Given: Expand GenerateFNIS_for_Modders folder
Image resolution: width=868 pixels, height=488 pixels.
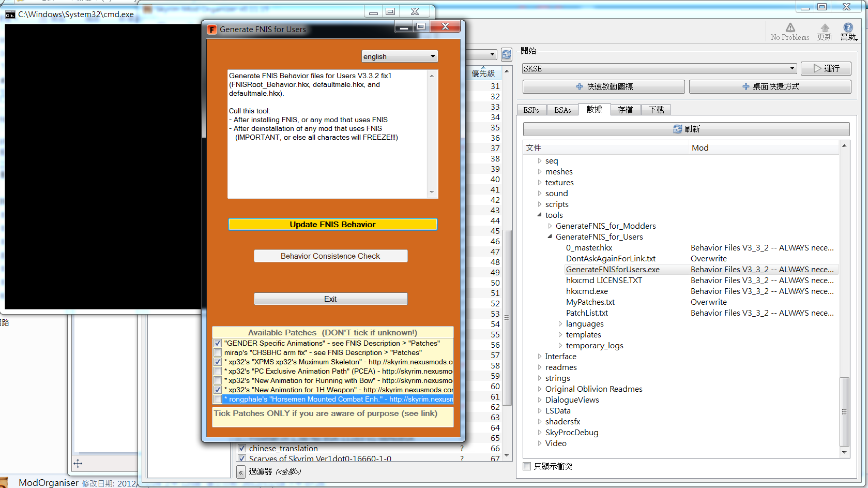Looking at the screenshot, I should (550, 226).
